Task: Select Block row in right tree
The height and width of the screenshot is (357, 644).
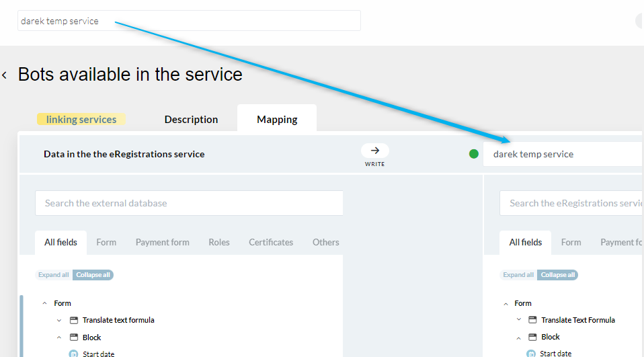Action: 551,337
